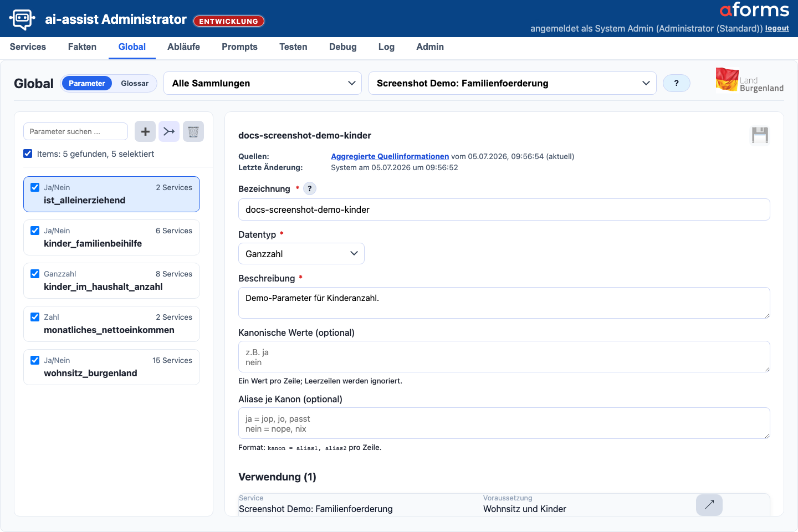Select the Global tab
The width and height of the screenshot is (798, 532).
click(132, 47)
